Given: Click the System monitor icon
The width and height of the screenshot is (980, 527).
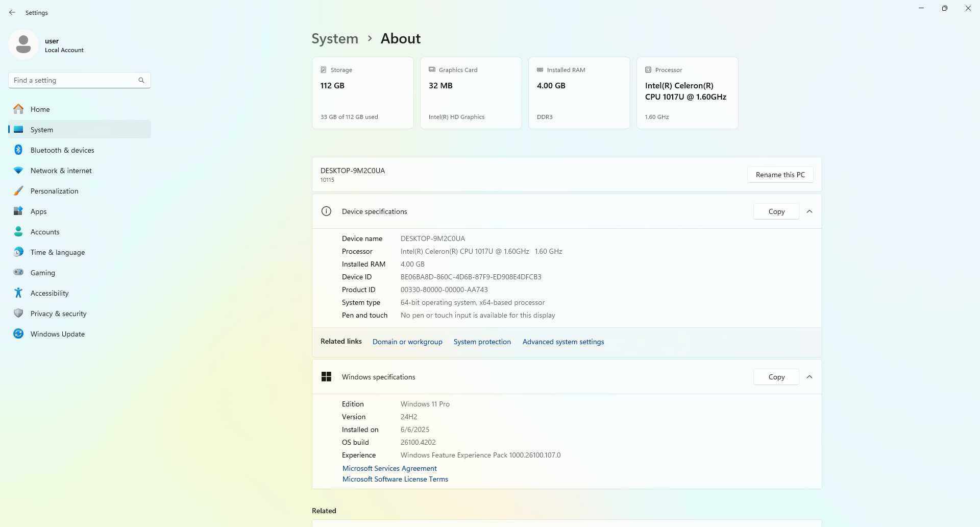Looking at the screenshot, I should pos(18,130).
